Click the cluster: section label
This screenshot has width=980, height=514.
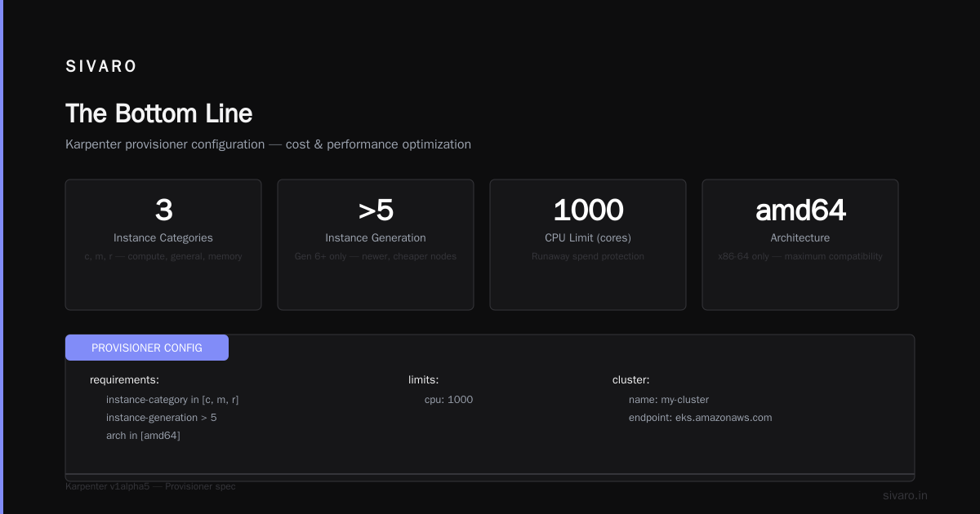630,380
